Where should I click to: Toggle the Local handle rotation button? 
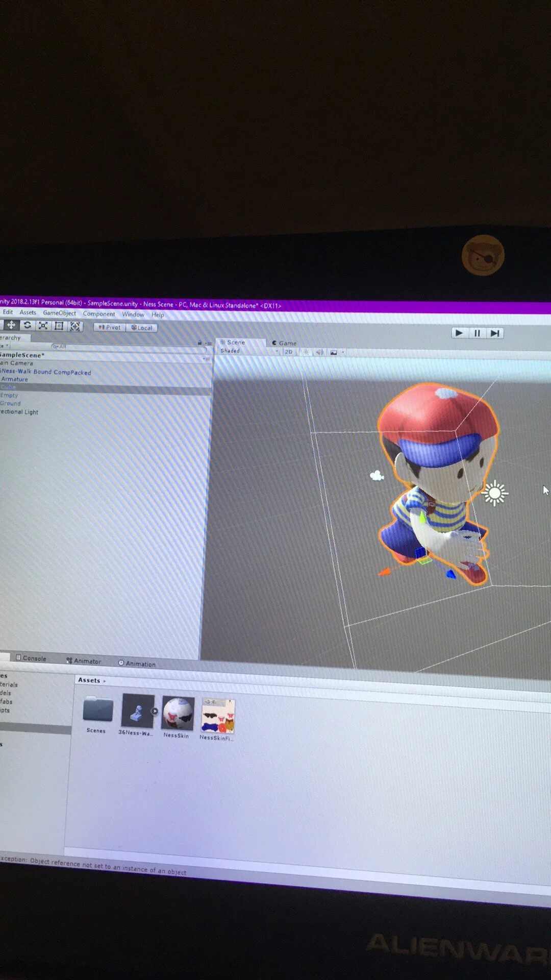[141, 328]
